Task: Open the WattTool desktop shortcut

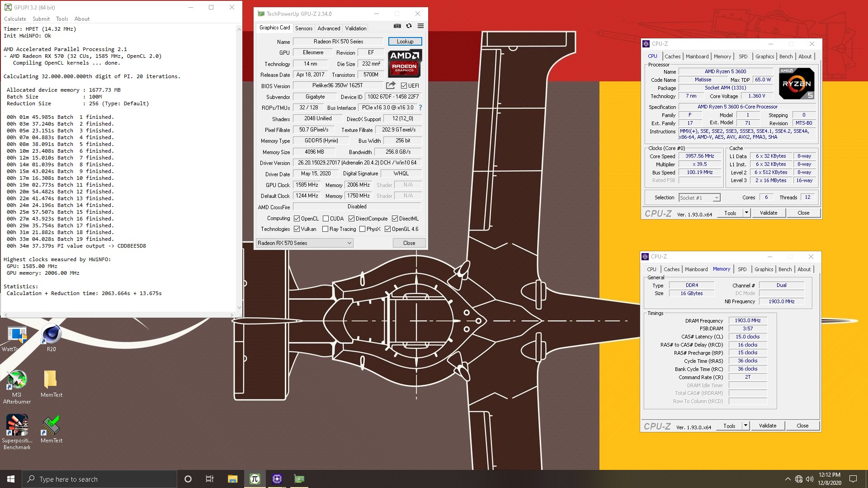Action: coord(17,339)
